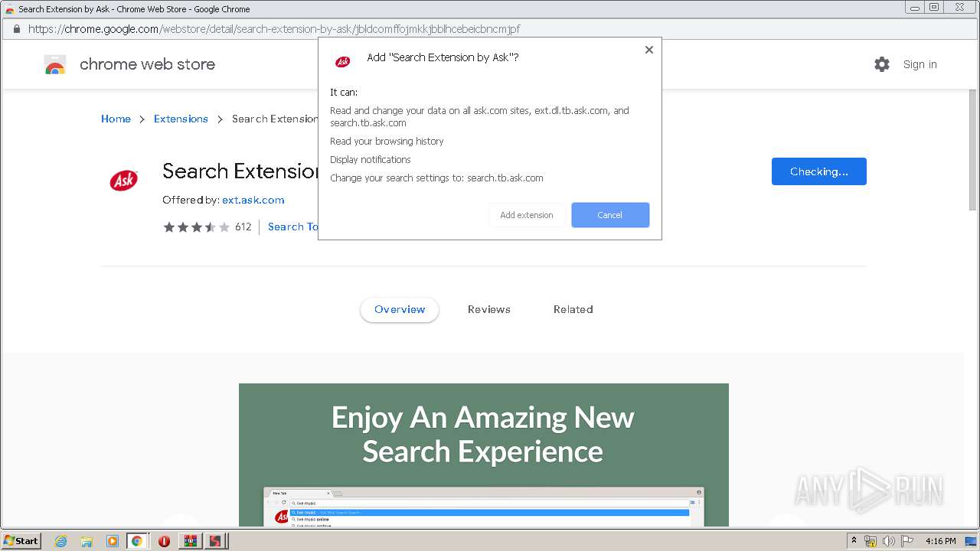The width and height of the screenshot is (980, 551).
Task: Click the Show desktop button
Action: pyautogui.click(x=972, y=541)
